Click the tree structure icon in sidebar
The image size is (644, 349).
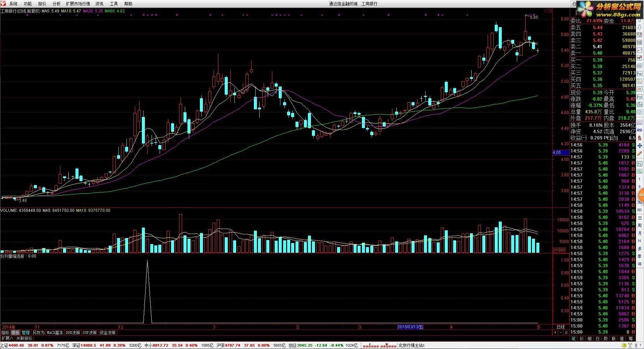click(x=640, y=81)
